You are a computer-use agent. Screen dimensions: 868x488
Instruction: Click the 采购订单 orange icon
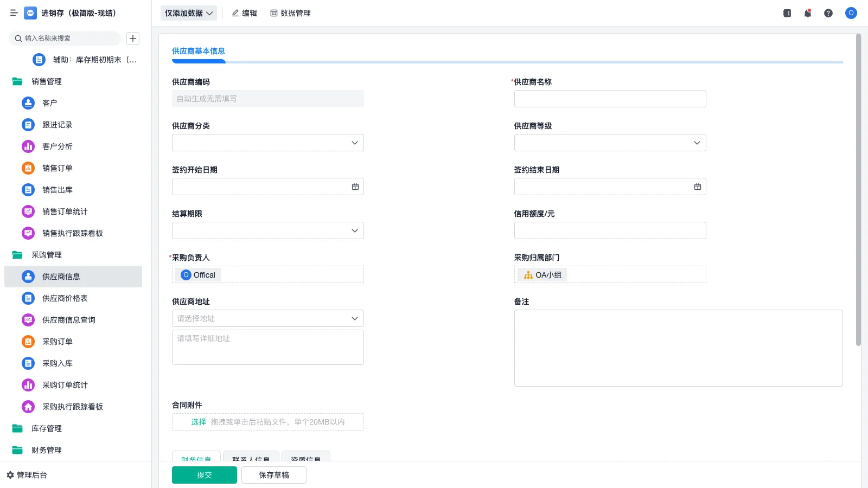[x=28, y=342]
